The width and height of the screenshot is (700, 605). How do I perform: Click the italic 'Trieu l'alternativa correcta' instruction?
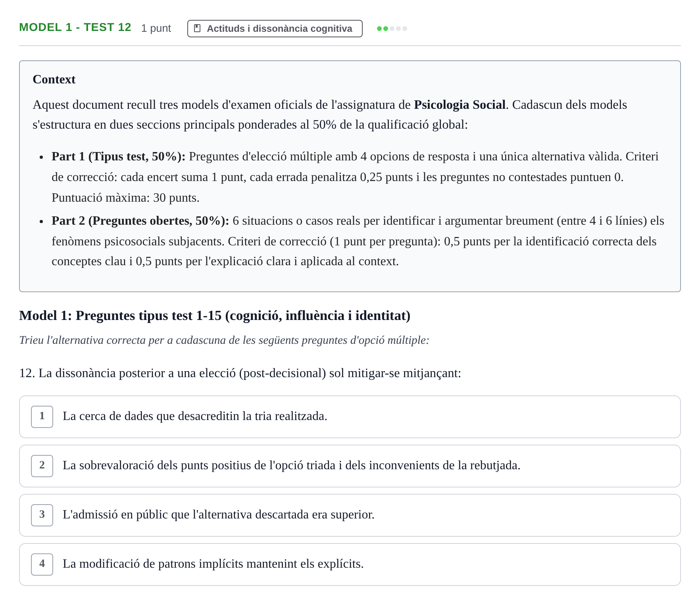(x=224, y=340)
